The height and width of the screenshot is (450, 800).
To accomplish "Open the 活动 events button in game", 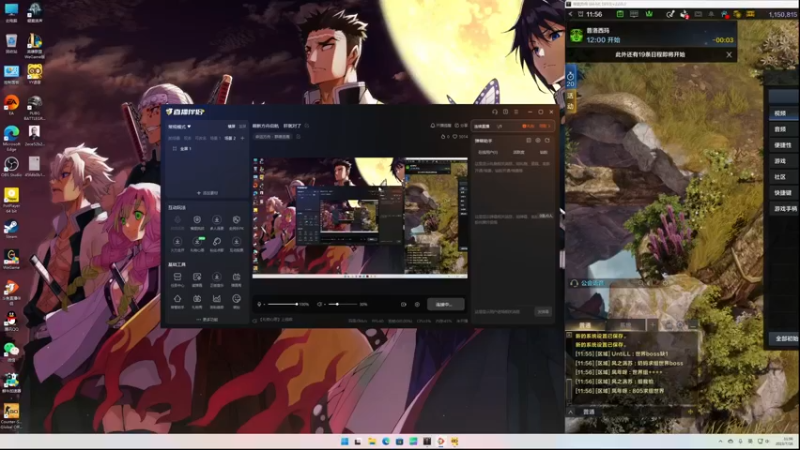I will coord(570,101).
